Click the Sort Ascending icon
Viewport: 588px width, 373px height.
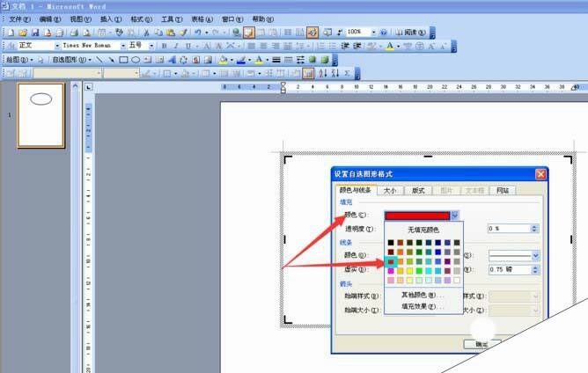tap(323, 74)
